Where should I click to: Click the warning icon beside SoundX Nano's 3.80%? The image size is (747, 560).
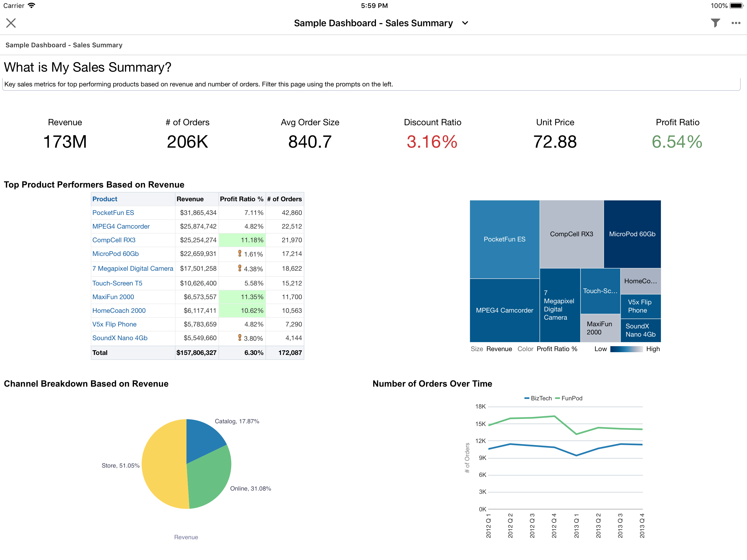pos(240,337)
